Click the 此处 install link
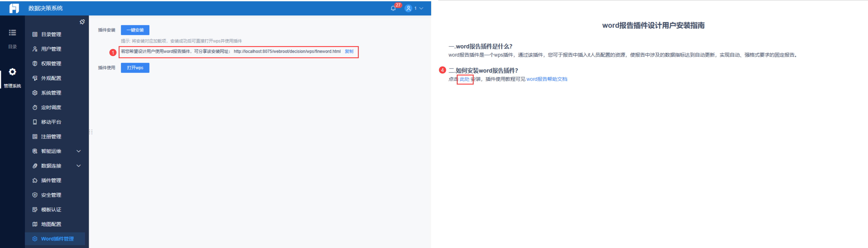The width and height of the screenshot is (868, 248). pyautogui.click(x=464, y=79)
